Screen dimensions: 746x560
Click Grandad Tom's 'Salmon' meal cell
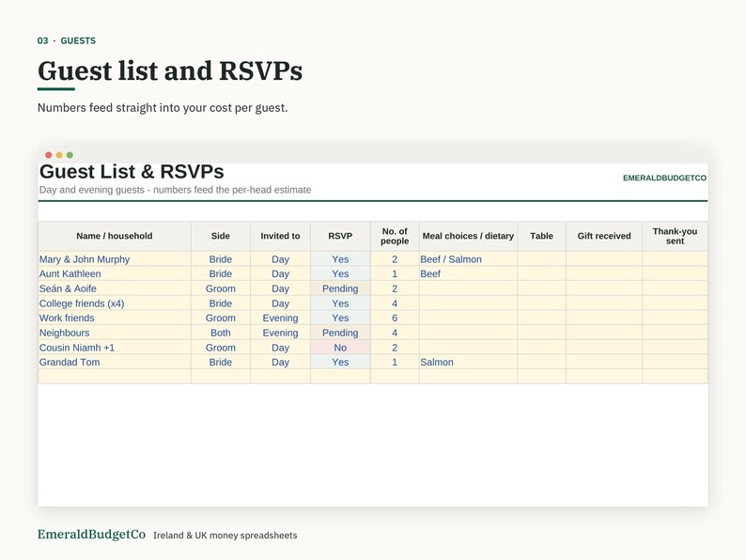pyautogui.click(x=468, y=362)
